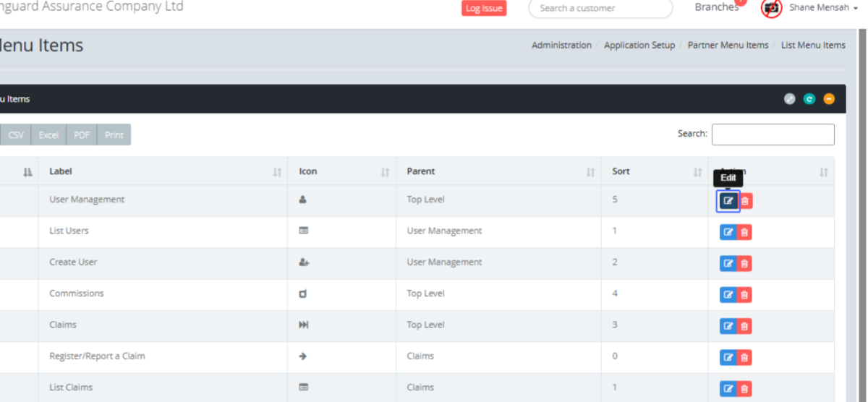Collapse panel with orange minimize icon
Screen dimensions: 868x402
[x=829, y=99]
